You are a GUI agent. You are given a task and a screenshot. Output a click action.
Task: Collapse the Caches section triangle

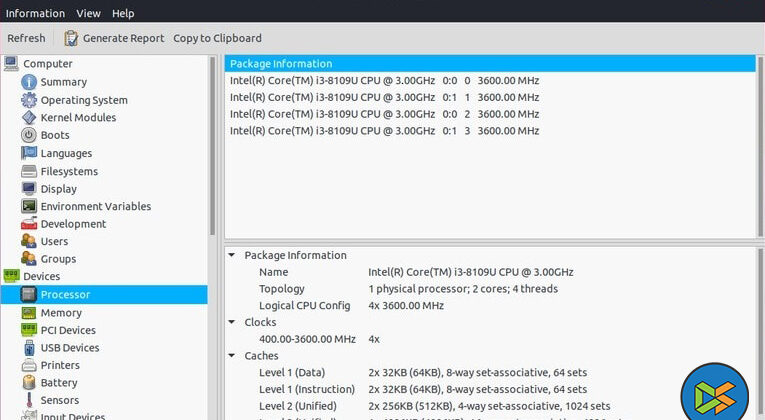[233, 355]
